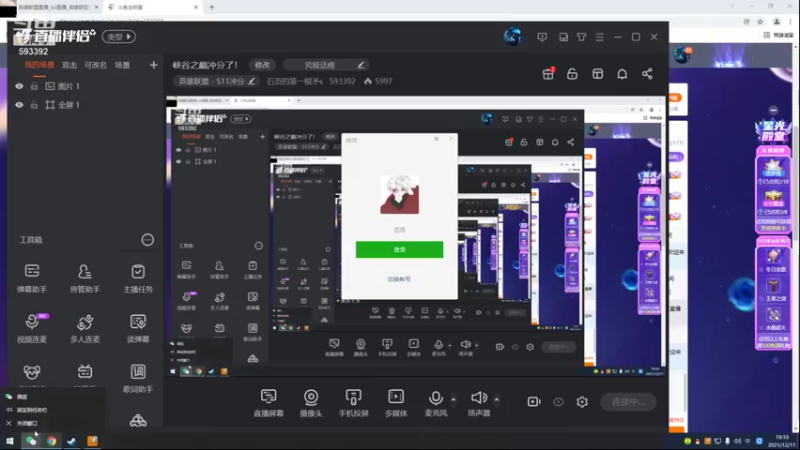The image size is (800, 450).
Task: Select 我的场景 scene tab
Action: 39,65
